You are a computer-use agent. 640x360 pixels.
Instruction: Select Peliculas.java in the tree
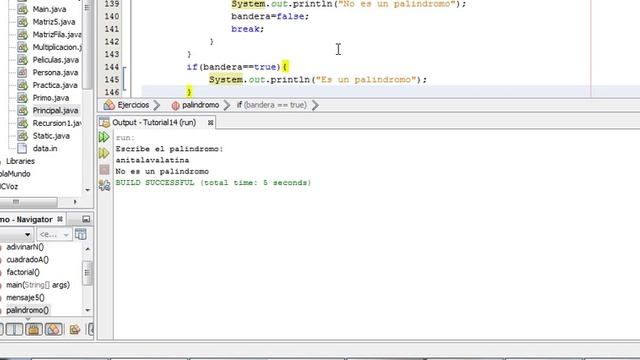(x=56, y=60)
